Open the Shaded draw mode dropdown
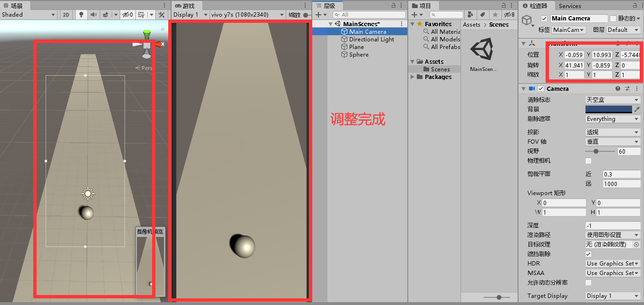This screenshot has width=644, height=305. pyautogui.click(x=29, y=15)
